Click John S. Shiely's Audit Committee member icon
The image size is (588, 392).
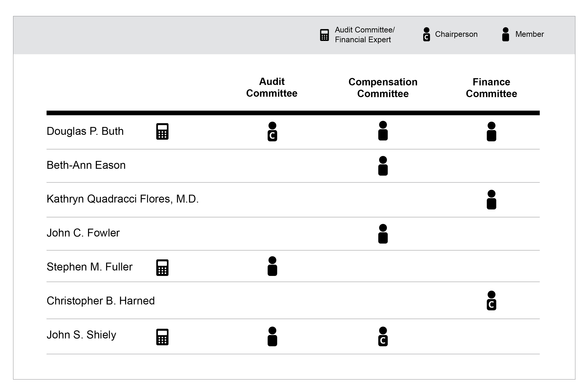tap(272, 336)
